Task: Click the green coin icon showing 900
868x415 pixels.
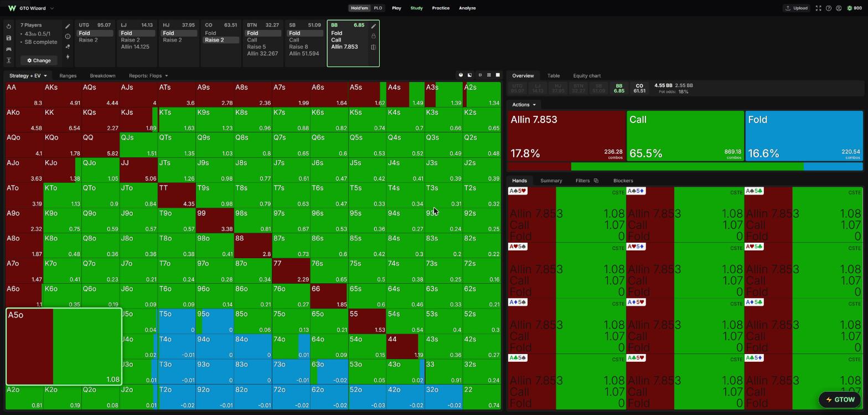Action: click(x=850, y=8)
